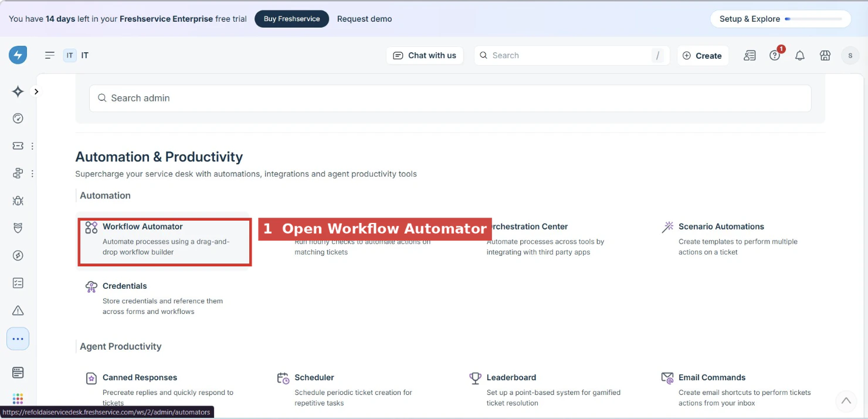This screenshot has width=868, height=419.
Task: Click the Workflow Automator nodes icon
Action: click(x=91, y=227)
